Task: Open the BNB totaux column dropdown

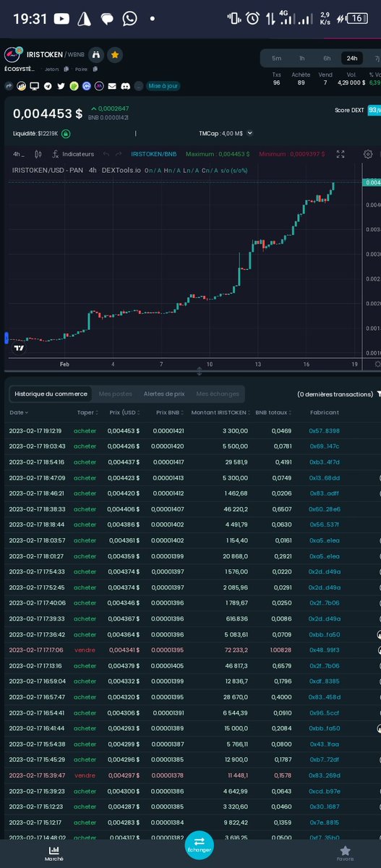Action: point(291,412)
